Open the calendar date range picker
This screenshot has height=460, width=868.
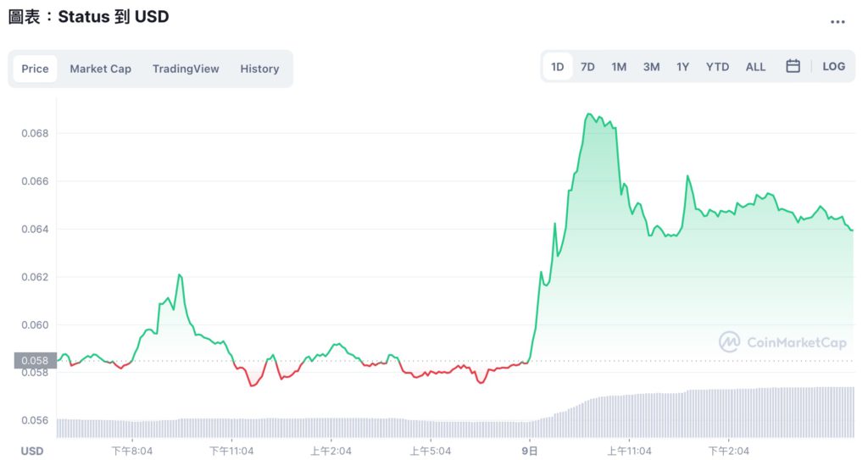pyautogui.click(x=793, y=66)
